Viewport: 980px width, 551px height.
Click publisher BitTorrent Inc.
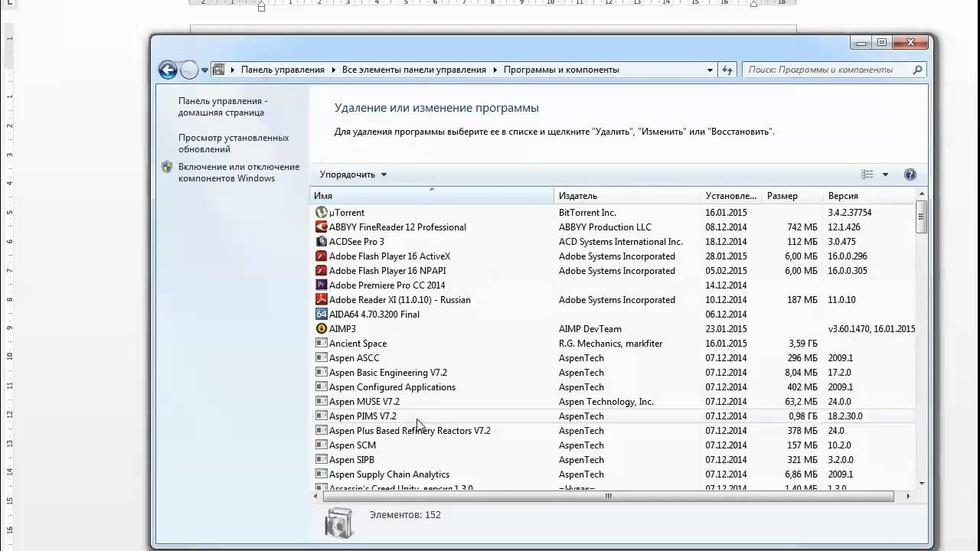click(587, 212)
